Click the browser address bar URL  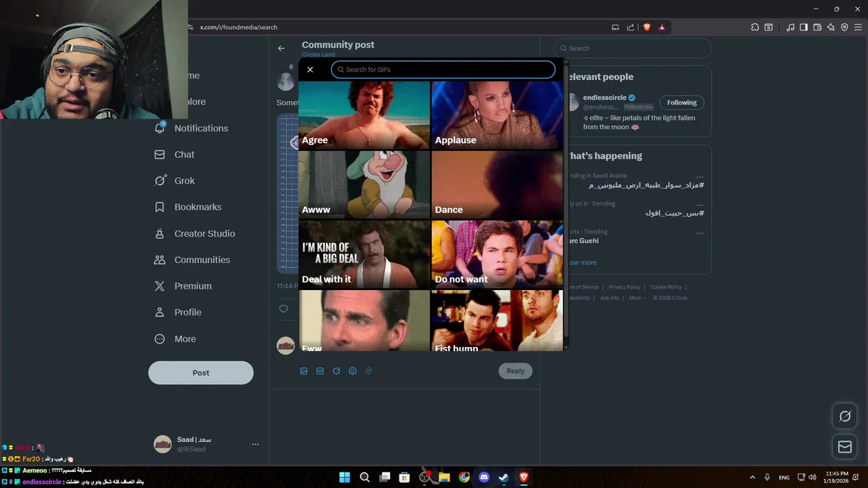pyautogui.click(x=239, y=27)
